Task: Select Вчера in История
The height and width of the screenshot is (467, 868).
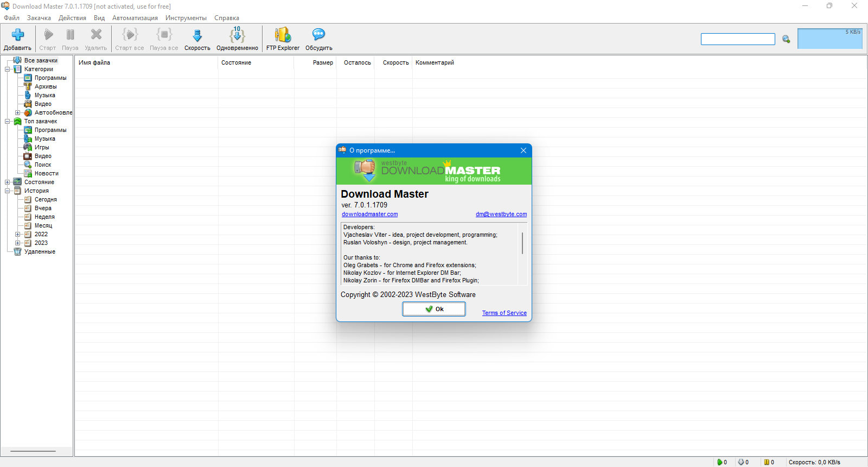Action: pos(43,208)
